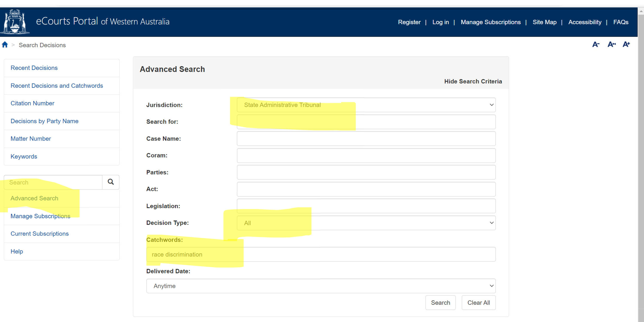Open the Jurisdiction dropdown
Image resolution: width=644 pixels, height=322 pixels.
[x=366, y=105]
